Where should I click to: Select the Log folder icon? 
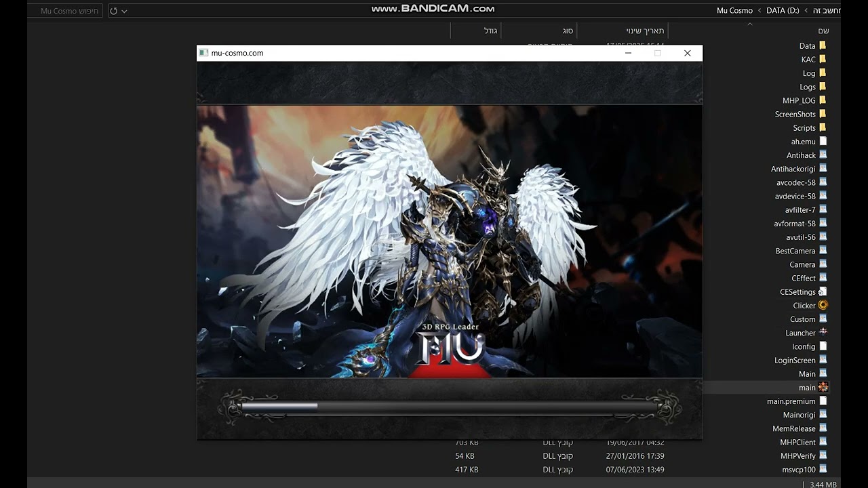click(823, 73)
